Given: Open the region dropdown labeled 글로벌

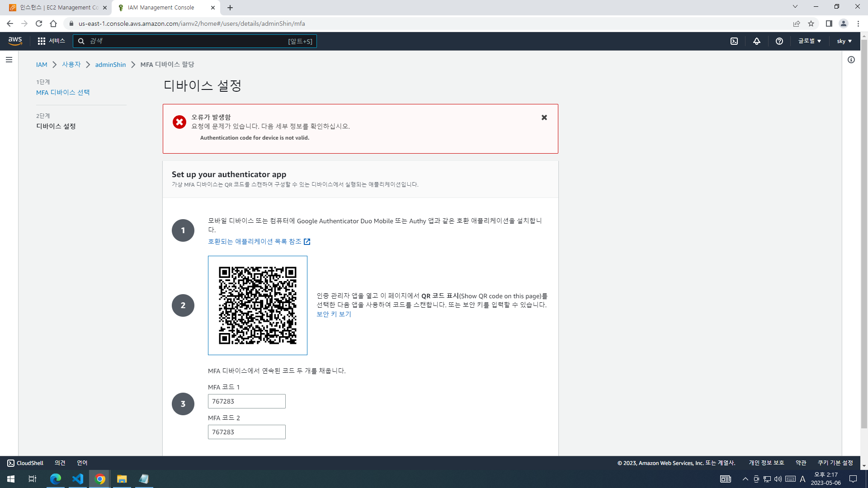Looking at the screenshot, I should click(x=809, y=41).
